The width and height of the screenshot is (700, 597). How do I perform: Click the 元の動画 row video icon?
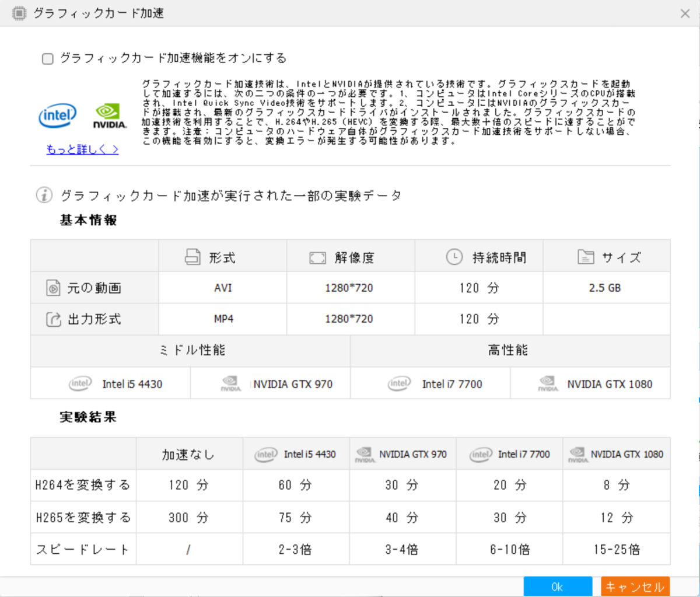tap(54, 288)
